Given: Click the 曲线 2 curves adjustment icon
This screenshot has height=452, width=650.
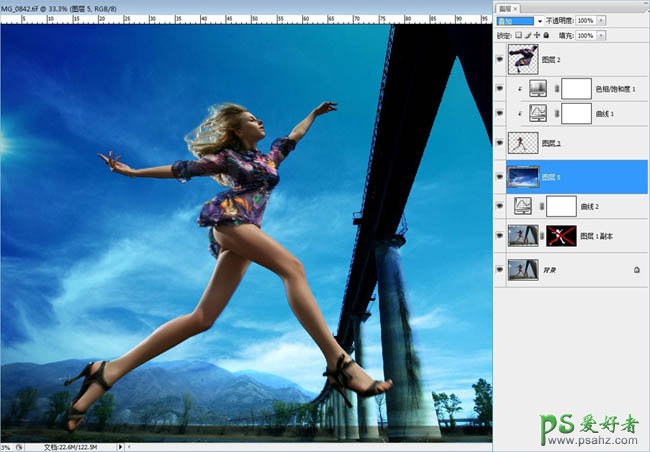Looking at the screenshot, I should tap(522, 205).
